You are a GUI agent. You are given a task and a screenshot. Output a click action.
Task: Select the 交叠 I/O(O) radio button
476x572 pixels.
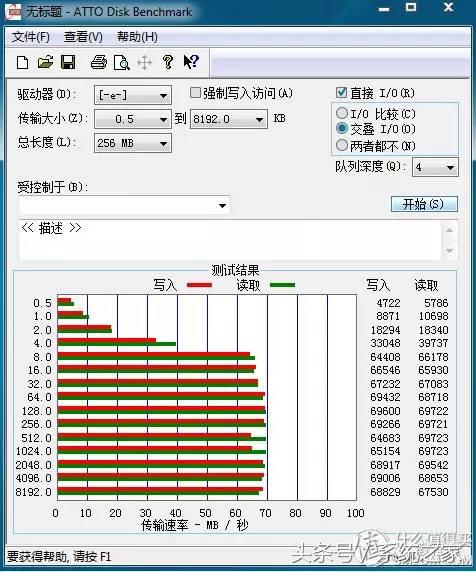pyautogui.click(x=342, y=128)
